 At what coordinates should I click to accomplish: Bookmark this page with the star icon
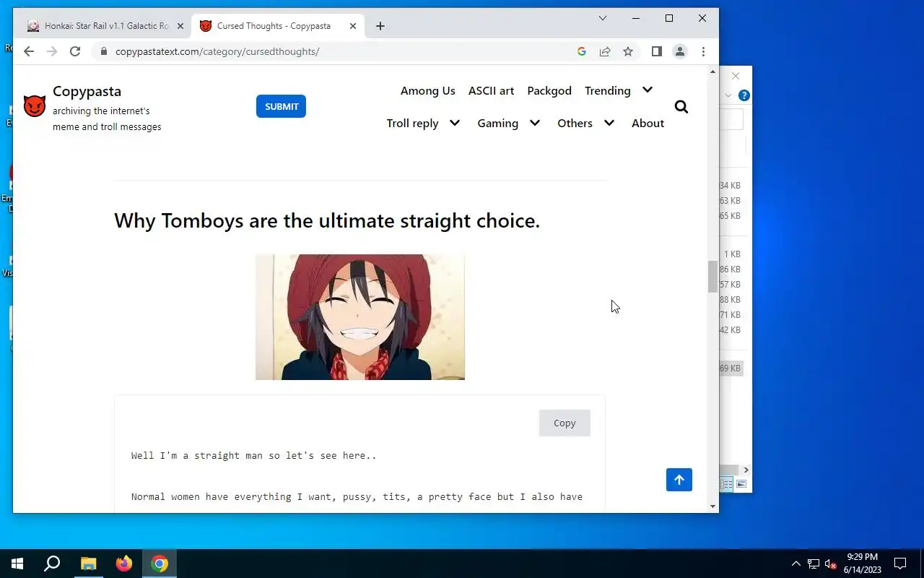click(x=628, y=51)
